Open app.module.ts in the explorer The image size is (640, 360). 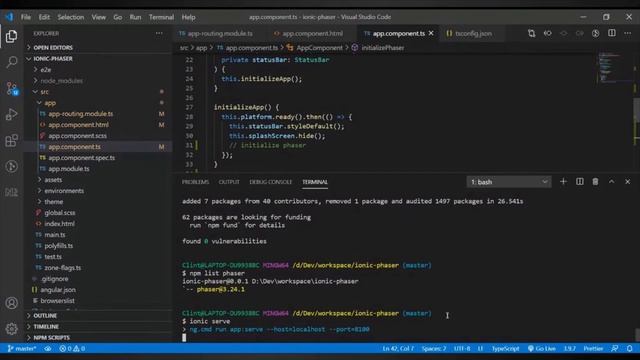point(69,169)
